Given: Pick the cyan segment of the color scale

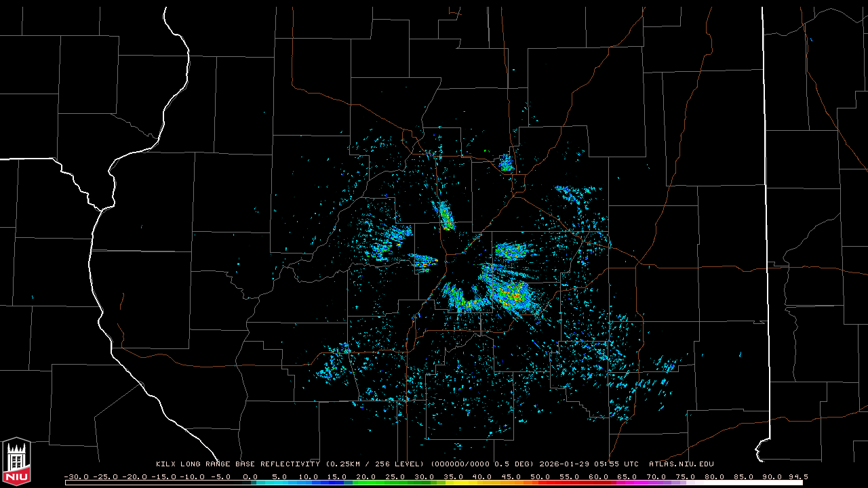Looking at the screenshot, I should (x=285, y=483).
